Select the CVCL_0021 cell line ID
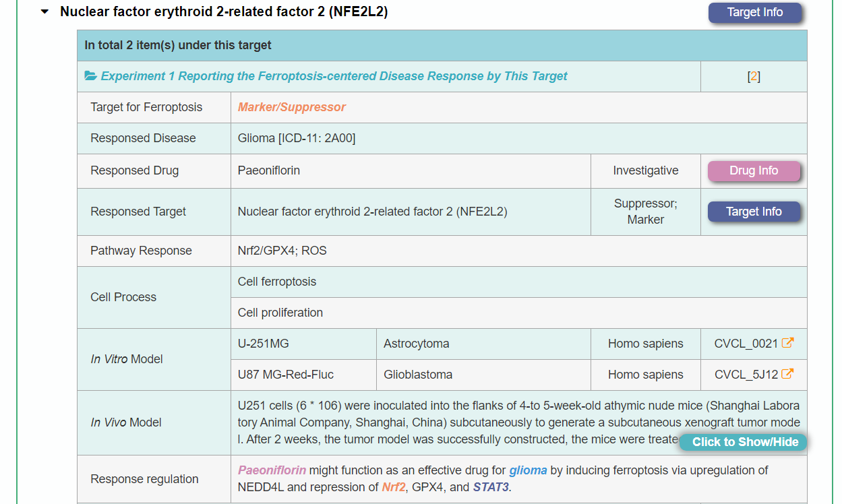842x504 pixels. 746,344
